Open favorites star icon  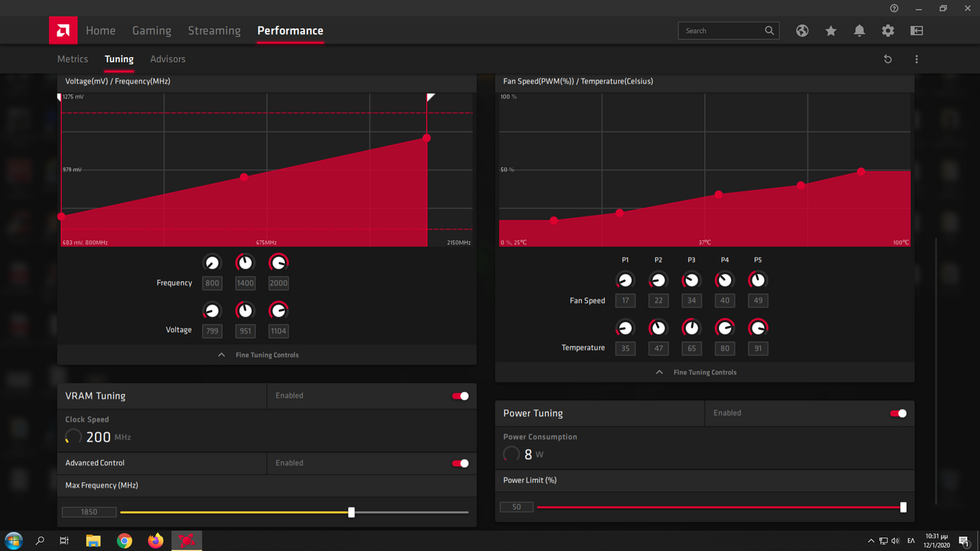[x=831, y=31]
